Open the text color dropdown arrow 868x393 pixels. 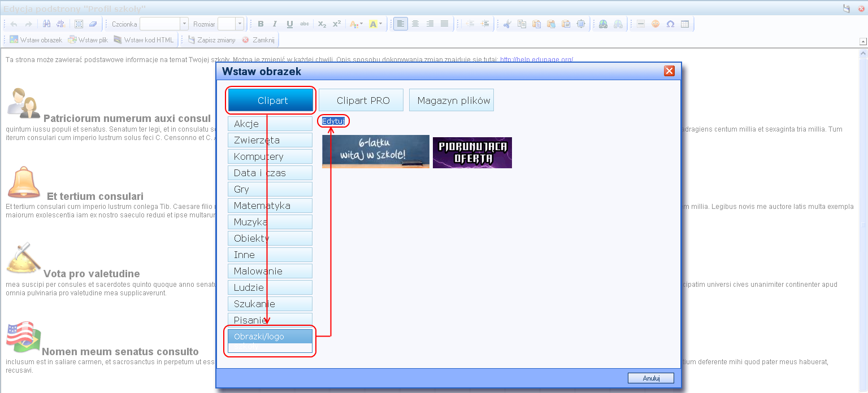[362, 24]
